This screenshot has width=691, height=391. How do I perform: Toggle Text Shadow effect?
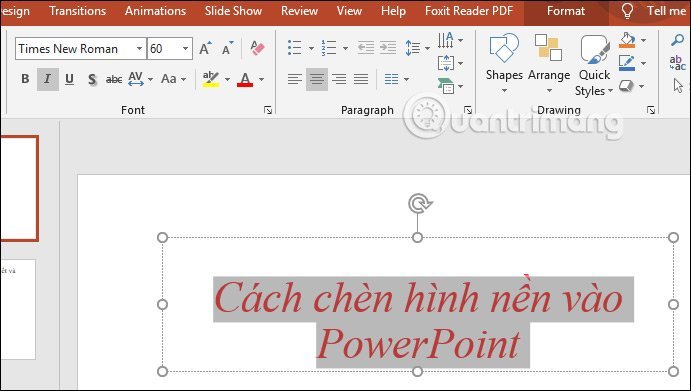pos(92,79)
